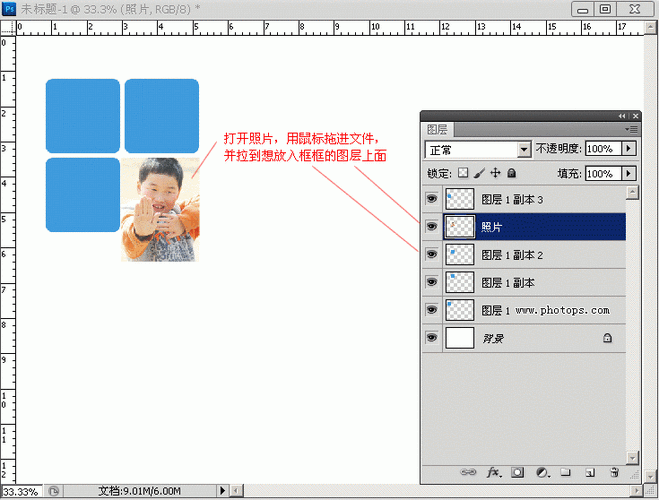This screenshot has width=659, height=500.
Task: Click the new layer icon
Action: [x=590, y=471]
